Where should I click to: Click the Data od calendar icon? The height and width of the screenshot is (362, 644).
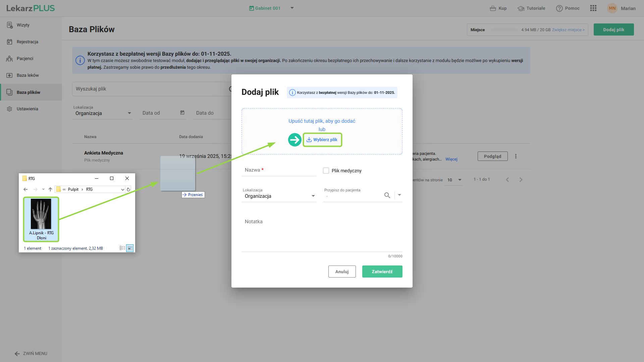pos(182,113)
